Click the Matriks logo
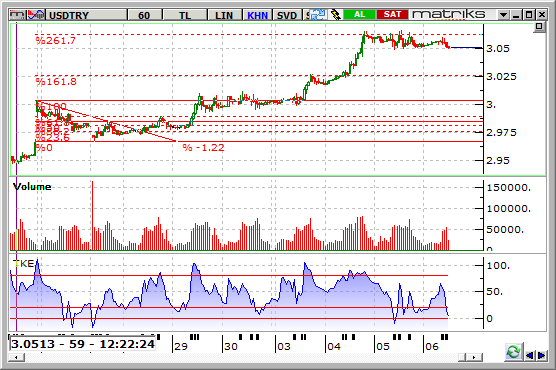Screen dimensions: 556x370 click(449, 15)
